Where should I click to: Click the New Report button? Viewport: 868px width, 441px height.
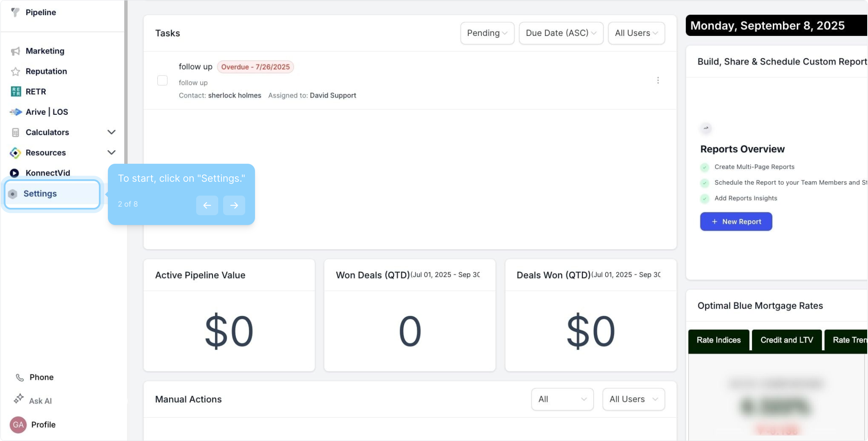[x=736, y=222]
